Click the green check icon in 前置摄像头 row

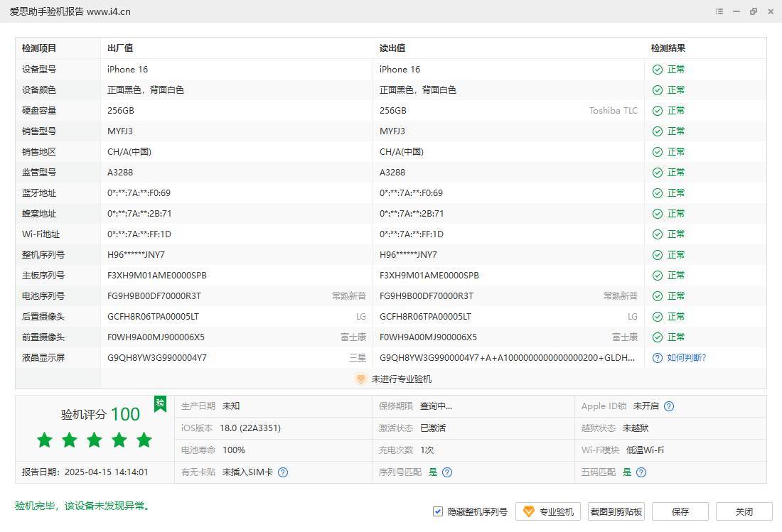[x=658, y=337]
